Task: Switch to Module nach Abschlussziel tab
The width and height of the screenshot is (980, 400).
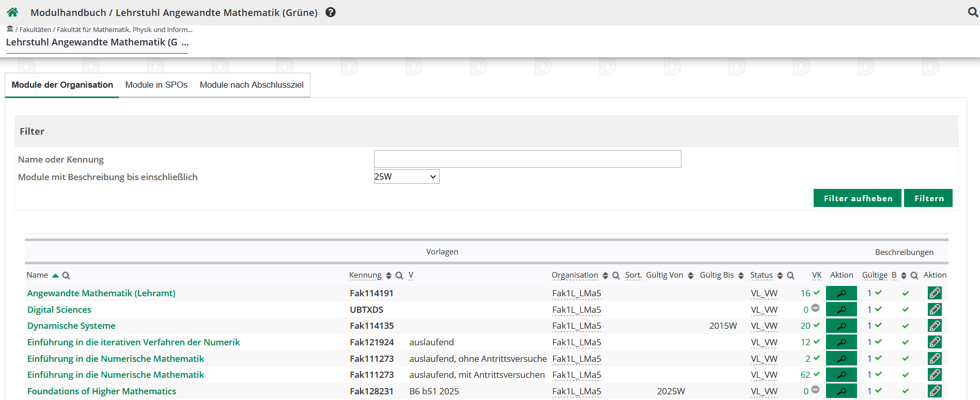Action: click(252, 85)
